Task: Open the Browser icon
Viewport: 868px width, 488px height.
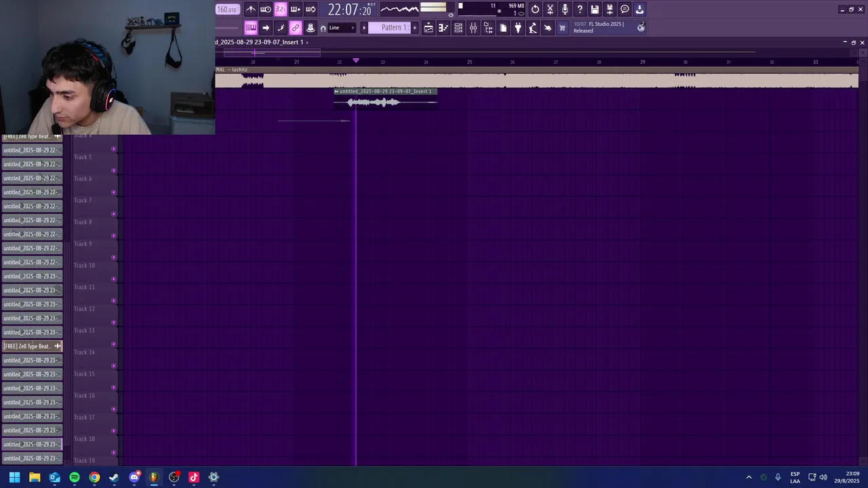Action: click(488, 28)
